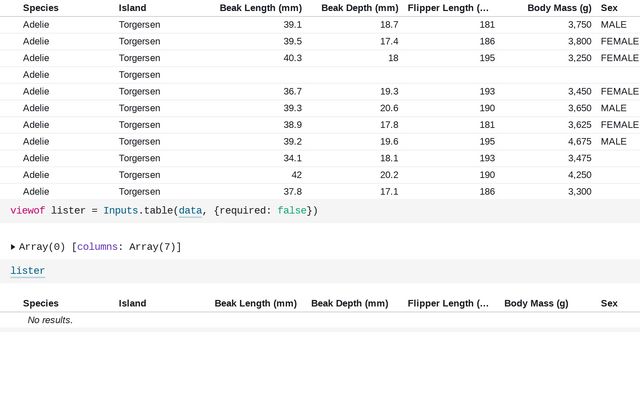
Task: Click Species header in the empty results table
Action: point(41,303)
